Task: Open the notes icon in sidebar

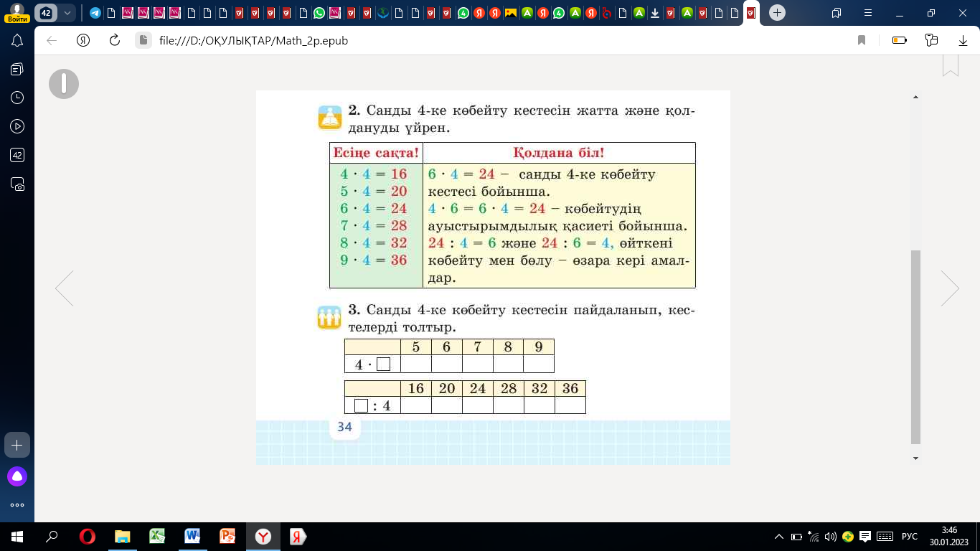Action: click(17, 69)
